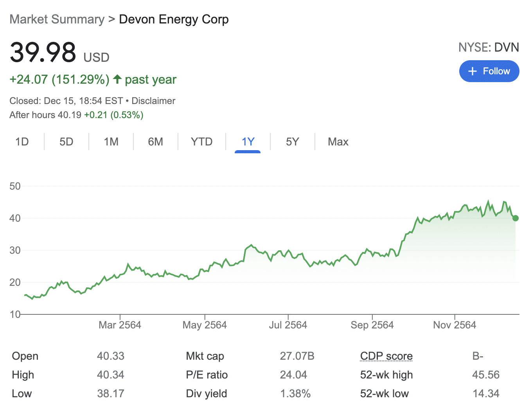
Task: Click the Sep 2564 axis label
Action: pyautogui.click(x=372, y=325)
